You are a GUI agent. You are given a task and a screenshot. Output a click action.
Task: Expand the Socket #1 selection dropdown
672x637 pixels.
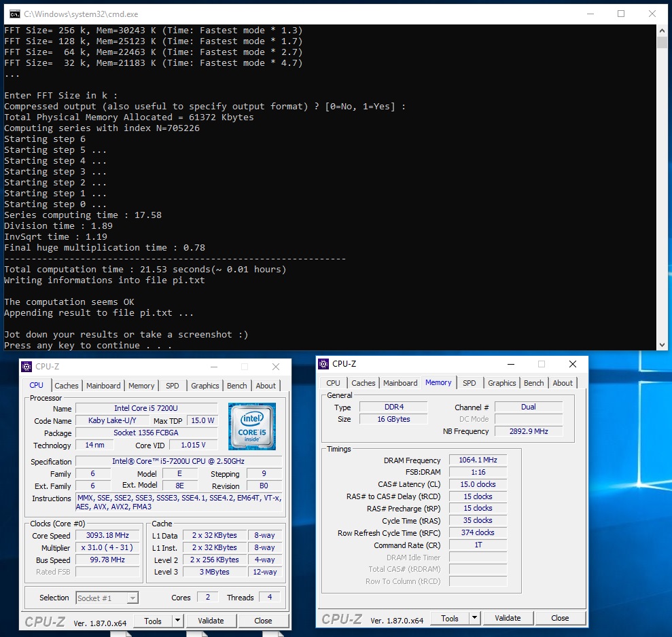tap(133, 598)
